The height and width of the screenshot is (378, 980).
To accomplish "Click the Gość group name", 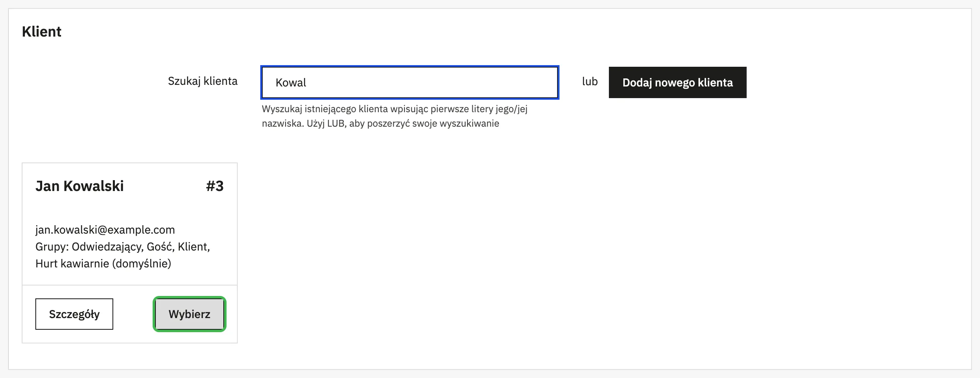I will point(161,247).
